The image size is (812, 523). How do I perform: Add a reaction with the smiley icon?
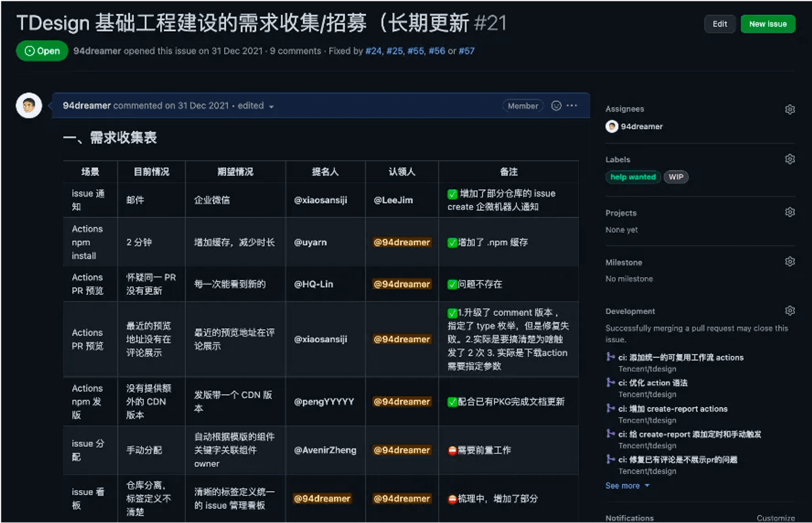(x=556, y=106)
